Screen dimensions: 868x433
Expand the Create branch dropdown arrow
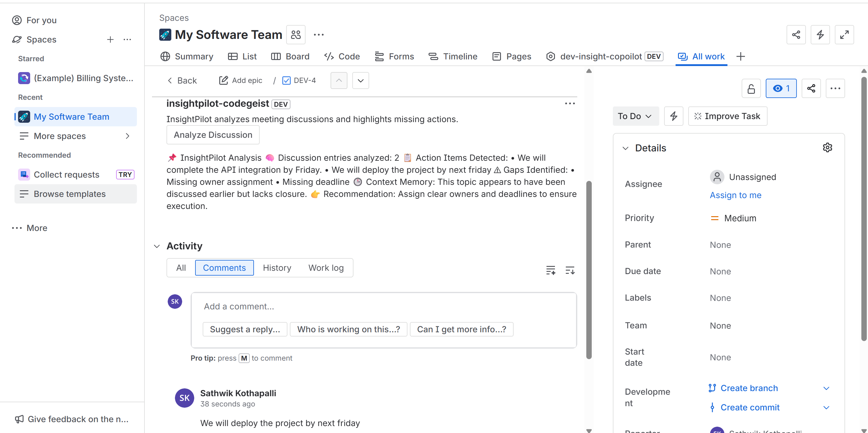click(x=826, y=388)
